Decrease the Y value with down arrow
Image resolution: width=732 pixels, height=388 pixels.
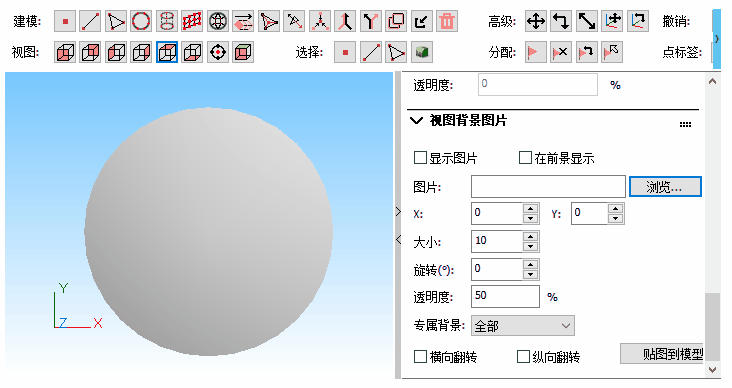(x=616, y=219)
